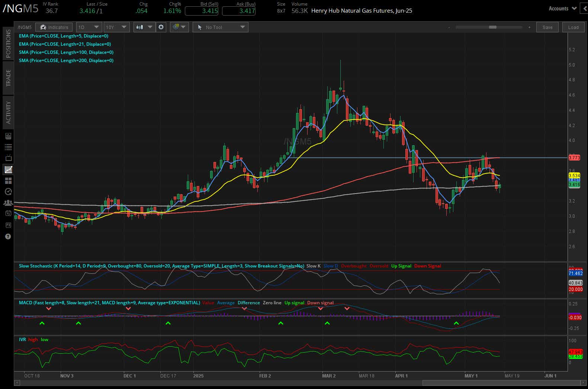Open the 1D aggregation dropdown
588x389 pixels.
[89, 27]
